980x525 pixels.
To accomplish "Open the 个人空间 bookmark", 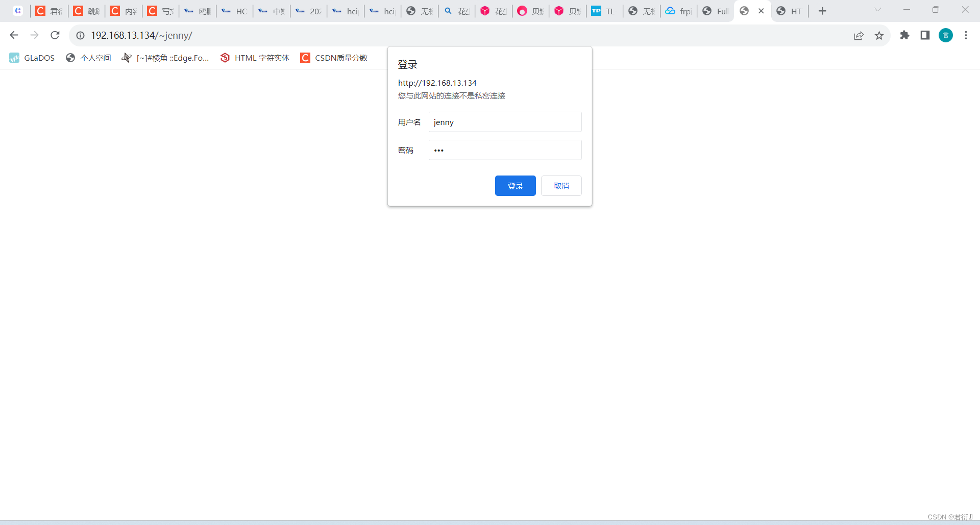I will tap(88, 58).
